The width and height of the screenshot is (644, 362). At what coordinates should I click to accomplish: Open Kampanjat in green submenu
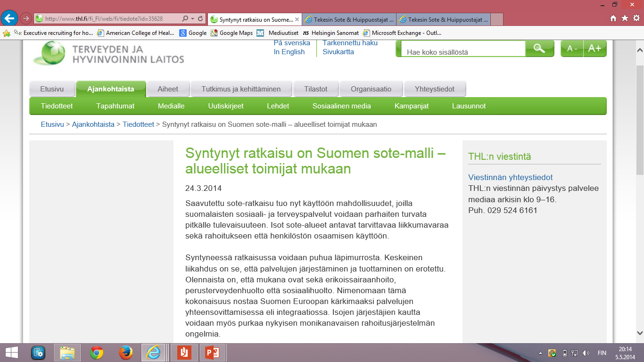412,106
